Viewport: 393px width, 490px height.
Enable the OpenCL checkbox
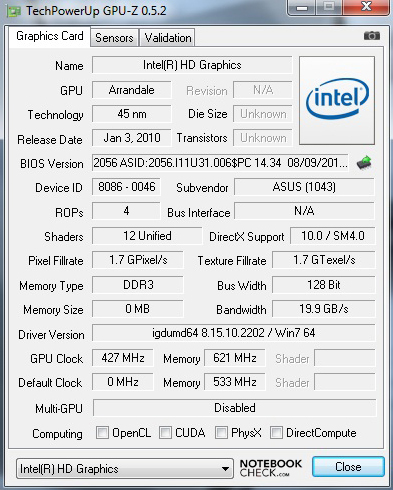click(102, 433)
